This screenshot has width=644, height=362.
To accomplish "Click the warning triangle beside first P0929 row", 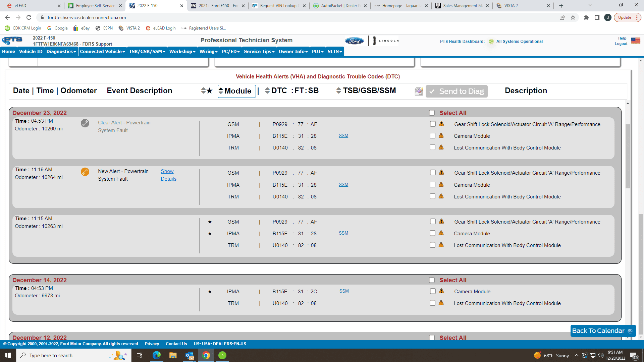I will click(x=441, y=124).
